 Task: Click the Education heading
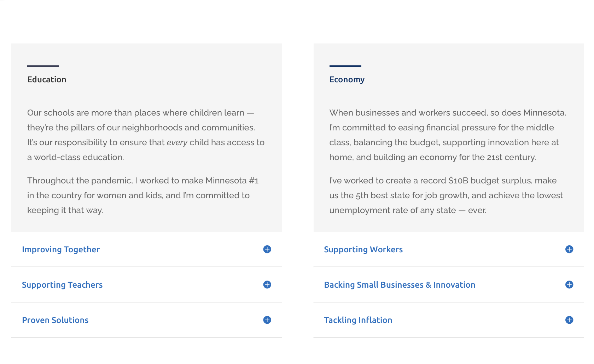click(47, 80)
